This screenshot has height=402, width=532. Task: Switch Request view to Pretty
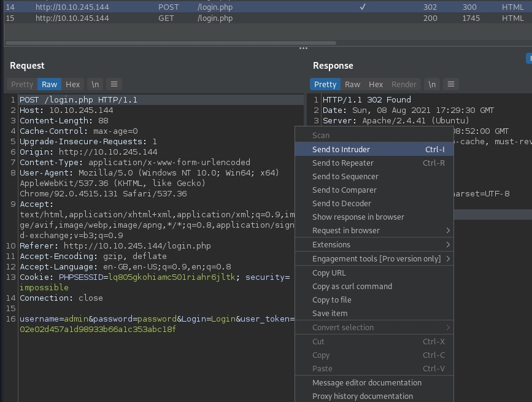point(22,84)
